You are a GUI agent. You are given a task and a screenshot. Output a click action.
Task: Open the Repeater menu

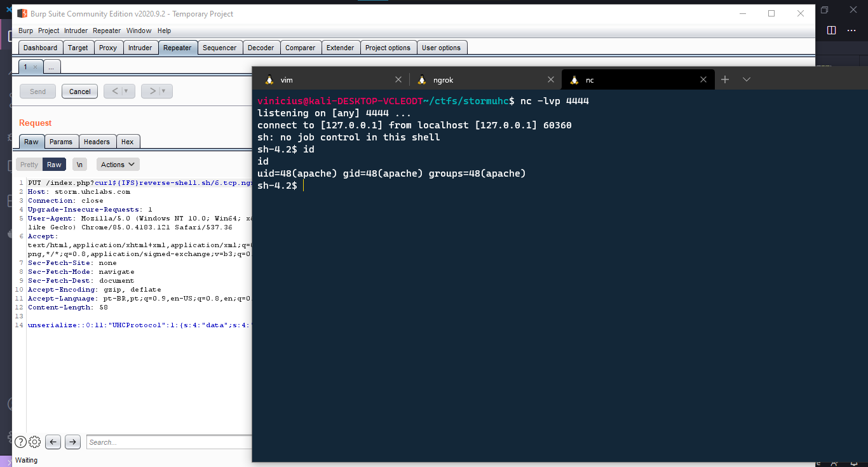(107, 30)
